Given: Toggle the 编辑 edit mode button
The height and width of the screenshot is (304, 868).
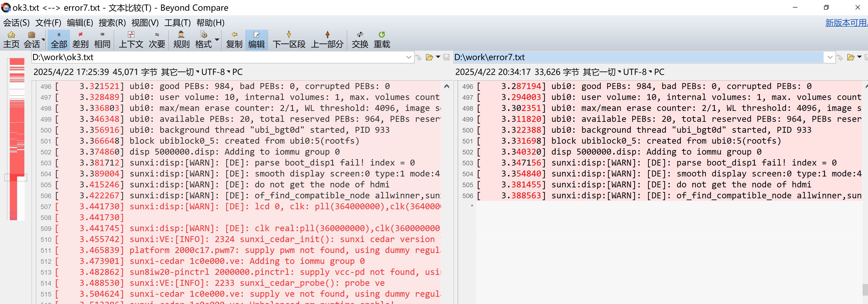Looking at the screenshot, I should tap(256, 40).
